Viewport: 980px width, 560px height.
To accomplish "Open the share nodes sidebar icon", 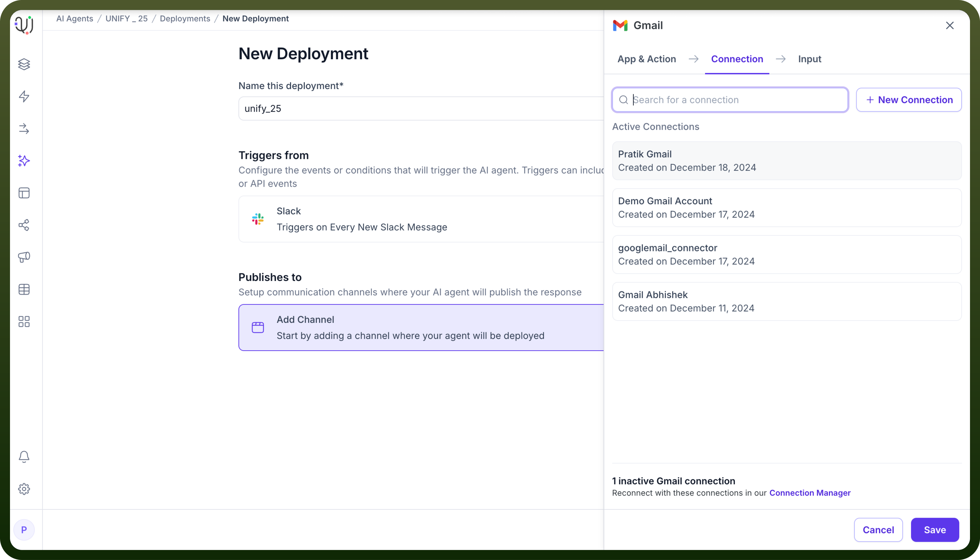I will point(24,225).
